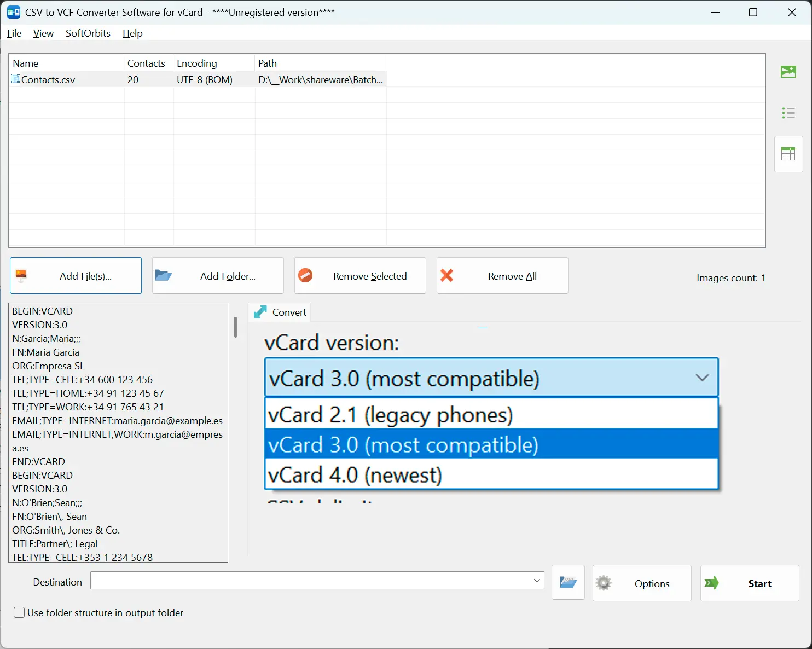Click the app logo in the title bar
This screenshot has height=649, width=812.
[13, 12]
